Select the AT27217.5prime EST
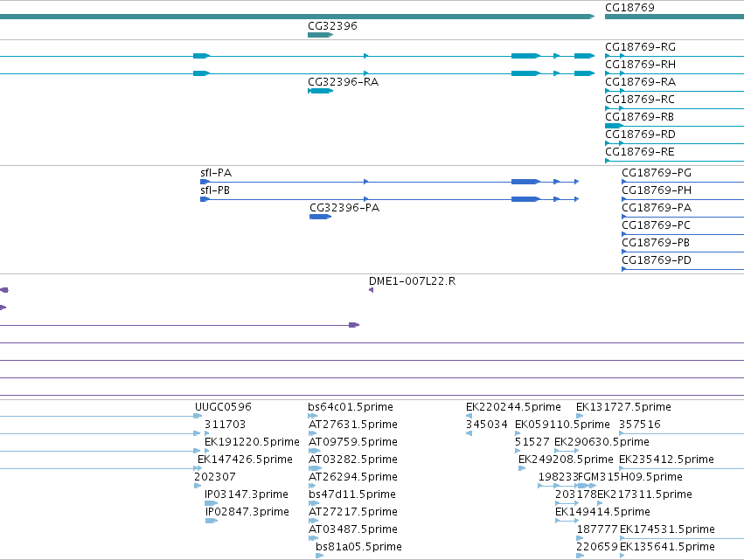744x560 pixels. (353, 512)
